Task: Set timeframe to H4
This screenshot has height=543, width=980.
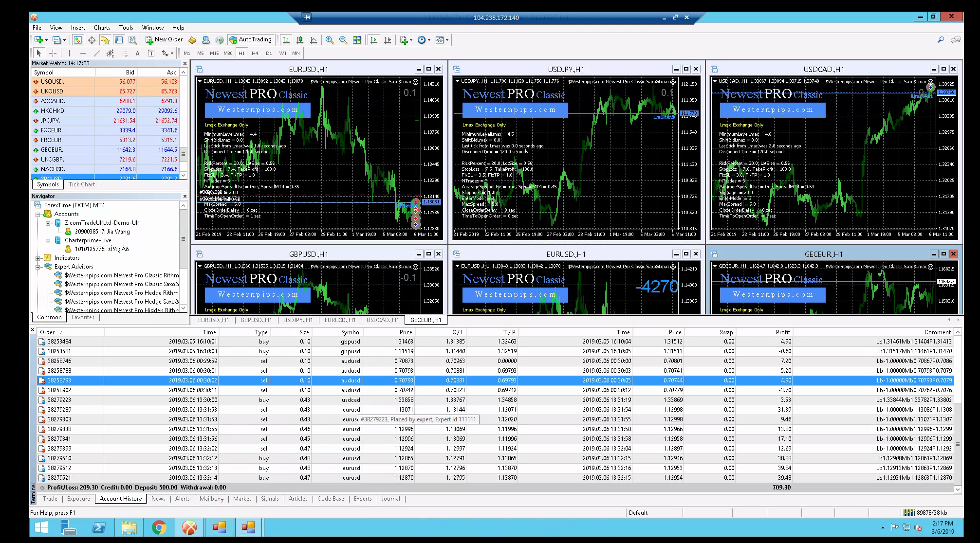Action: pos(255,53)
